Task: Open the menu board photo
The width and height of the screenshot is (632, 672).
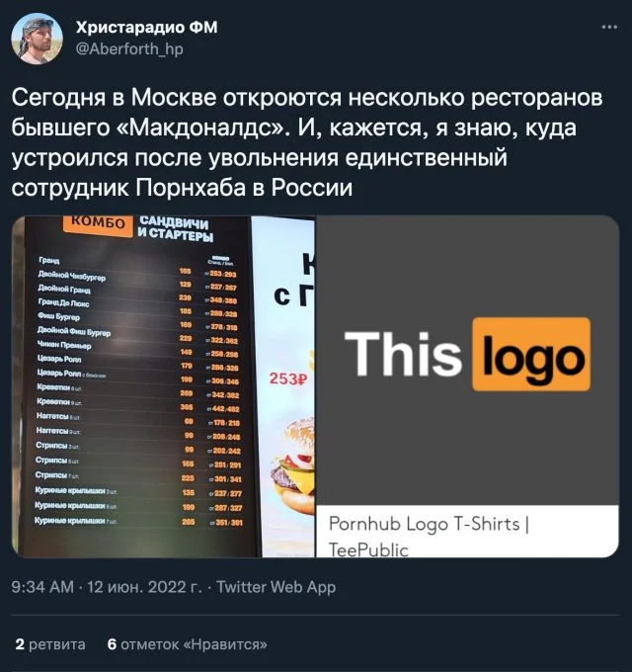Action: point(163,386)
